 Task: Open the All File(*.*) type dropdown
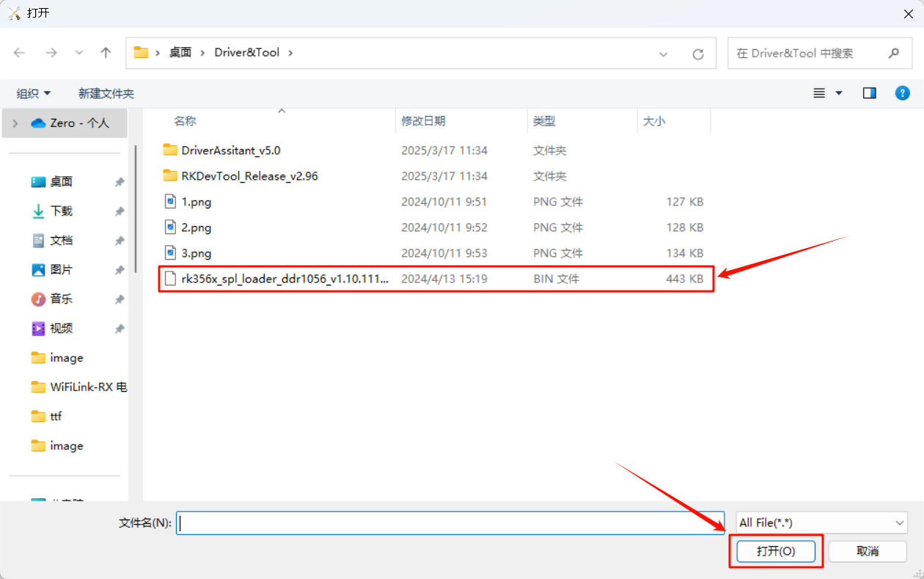tap(821, 522)
